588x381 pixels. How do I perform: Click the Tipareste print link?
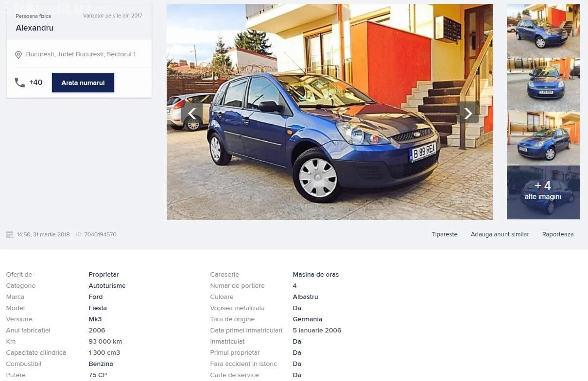(x=445, y=234)
